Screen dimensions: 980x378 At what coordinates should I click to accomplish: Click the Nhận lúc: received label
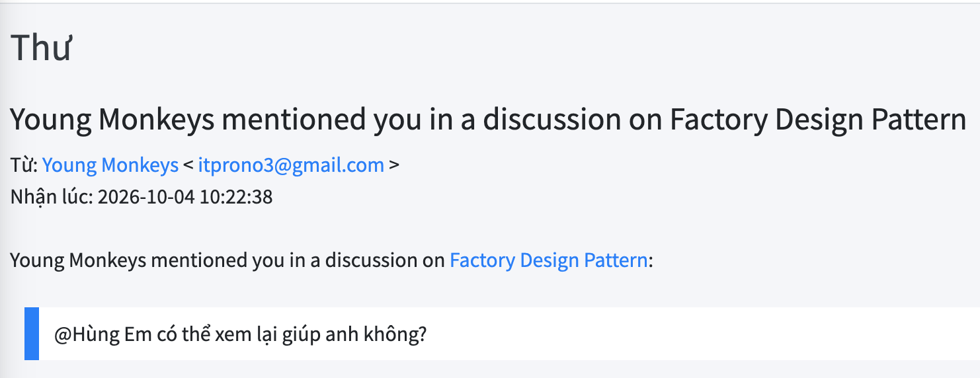pos(52,197)
